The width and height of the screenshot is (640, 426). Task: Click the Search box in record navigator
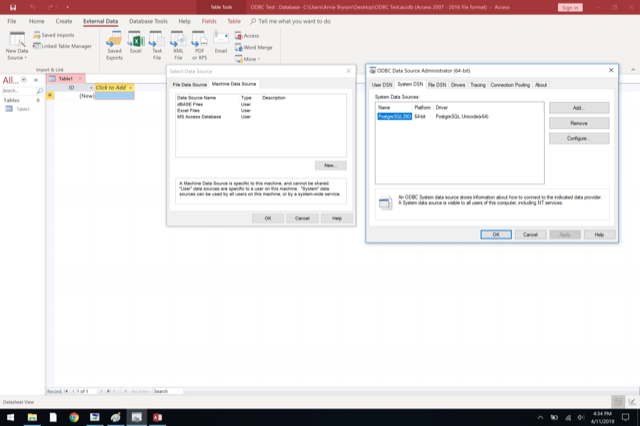point(167,391)
